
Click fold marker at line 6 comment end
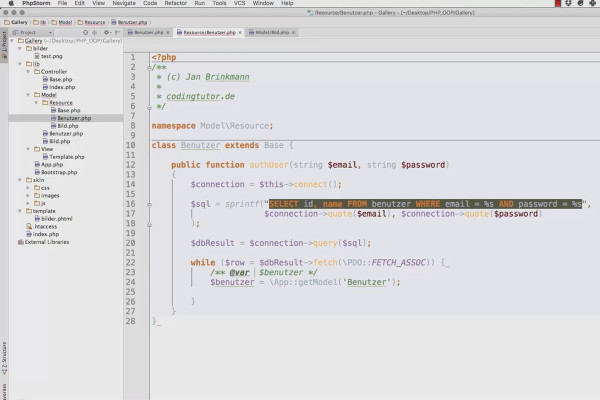point(149,108)
